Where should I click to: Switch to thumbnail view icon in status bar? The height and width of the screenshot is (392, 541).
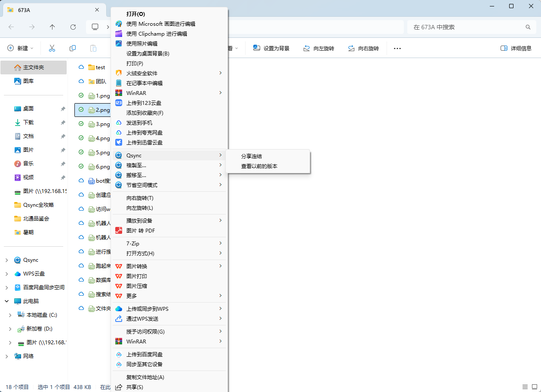[x=534, y=387]
